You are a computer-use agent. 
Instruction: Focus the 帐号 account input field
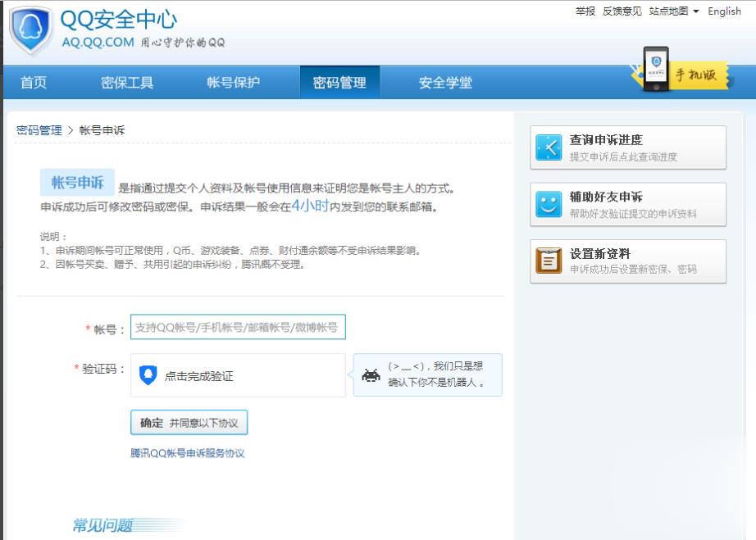[x=238, y=327]
